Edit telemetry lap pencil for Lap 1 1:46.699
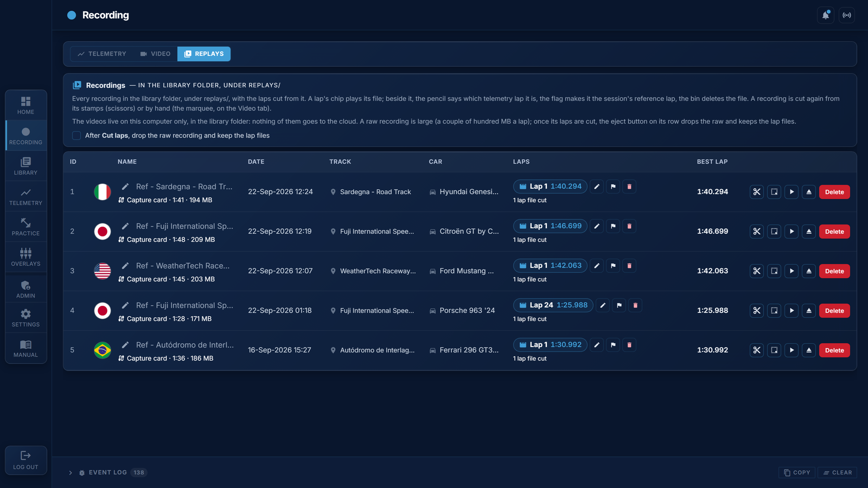This screenshot has width=868, height=488. 597,226
